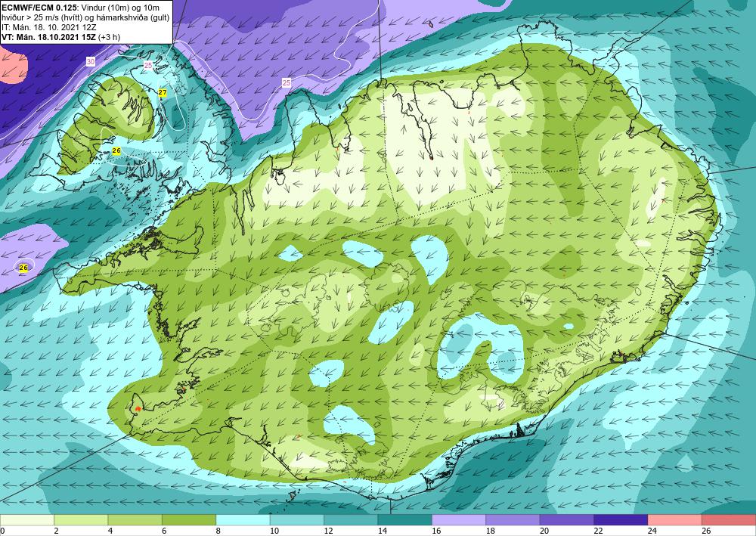The height and width of the screenshot is (536, 756).
Task: Select the pink 24–26 m/s legend swatch
Action: 675,519
